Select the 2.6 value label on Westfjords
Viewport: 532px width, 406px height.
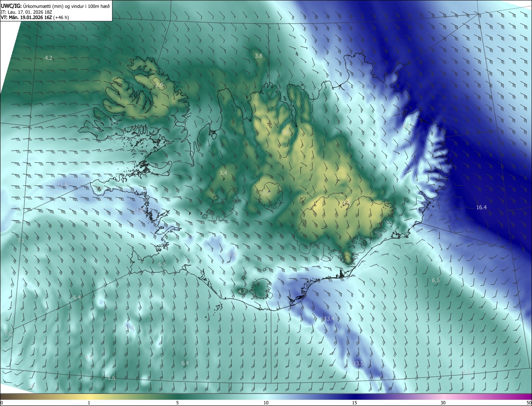(159, 85)
